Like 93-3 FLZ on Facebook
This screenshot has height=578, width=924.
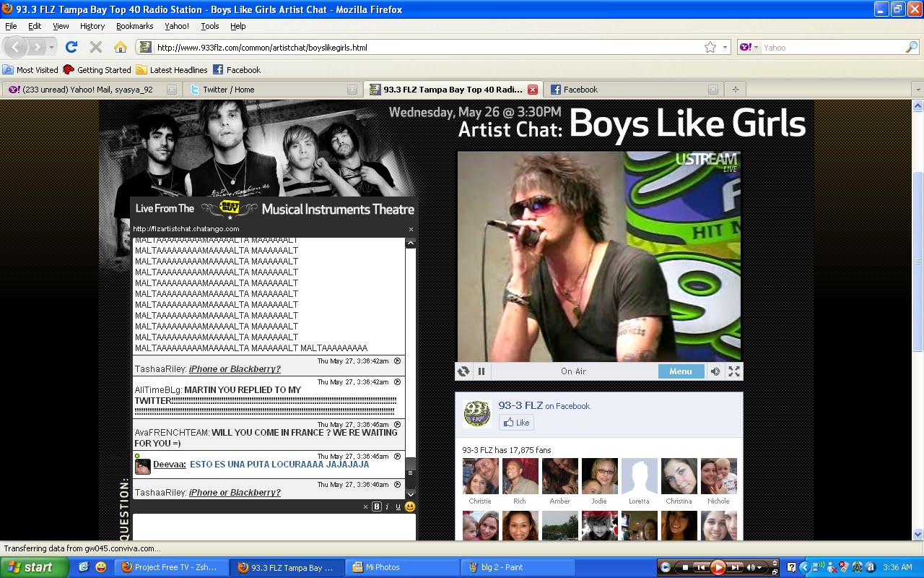pos(517,423)
